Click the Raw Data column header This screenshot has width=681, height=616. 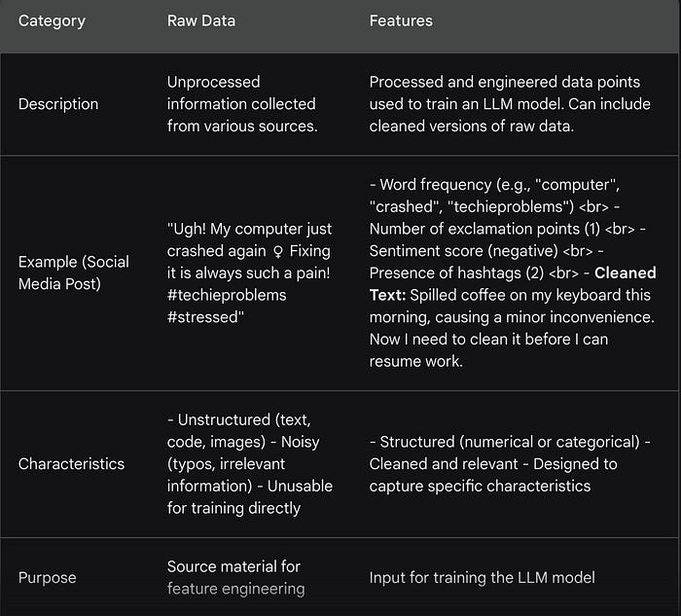tap(201, 19)
